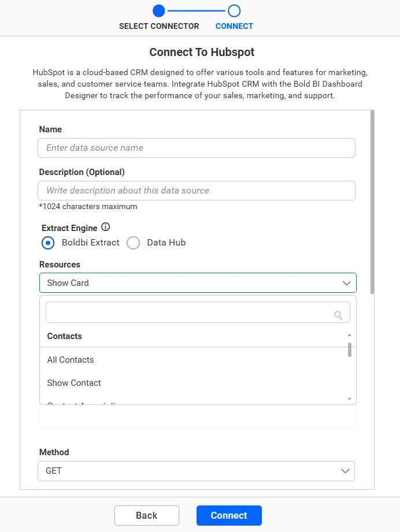Click the resource list scroll-down arrow
This screenshot has height=532, width=400.
349,398
